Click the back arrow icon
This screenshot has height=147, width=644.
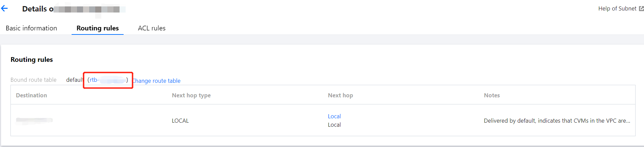4,9
